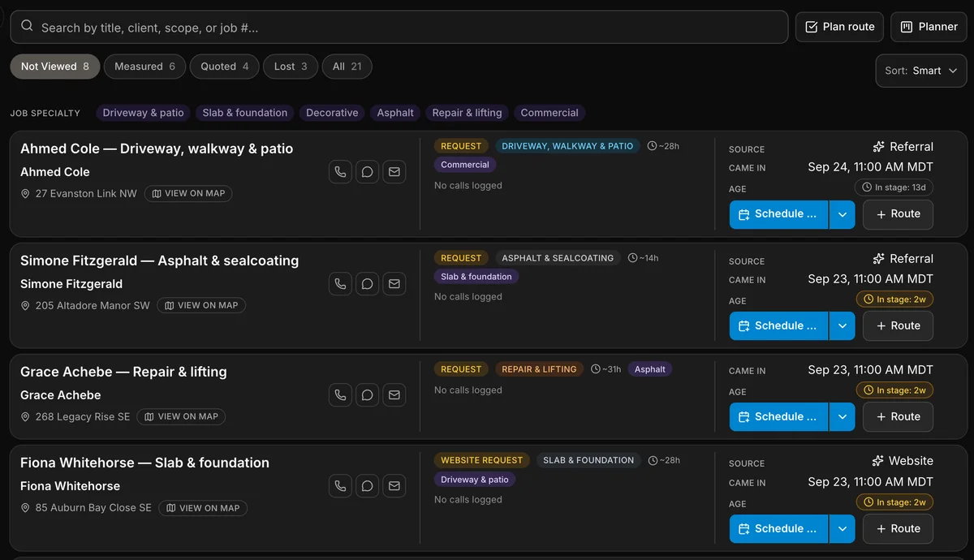Add Simone Fitzgerald job to route
The width and height of the screenshot is (974, 560).
coord(897,326)
